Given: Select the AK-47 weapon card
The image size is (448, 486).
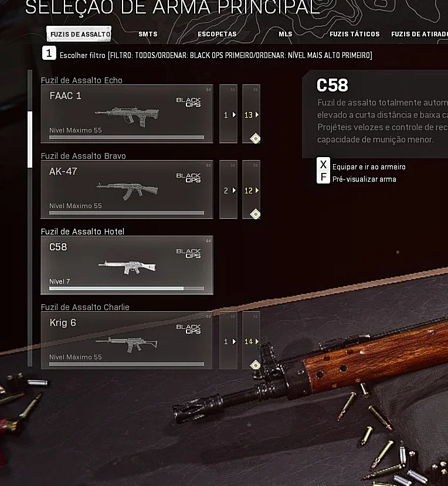Looking at the screenshot, I should (x=127, y=189).
